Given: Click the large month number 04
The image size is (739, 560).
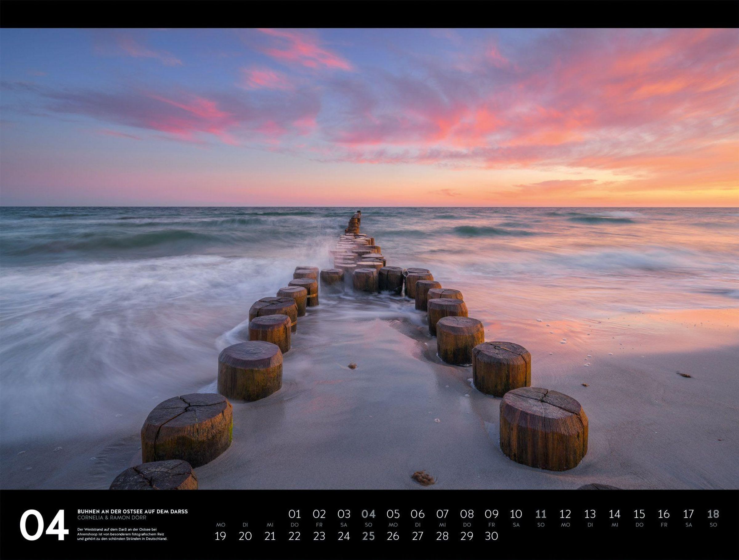Looking at the screenshot, I should [x=44, y=525].
